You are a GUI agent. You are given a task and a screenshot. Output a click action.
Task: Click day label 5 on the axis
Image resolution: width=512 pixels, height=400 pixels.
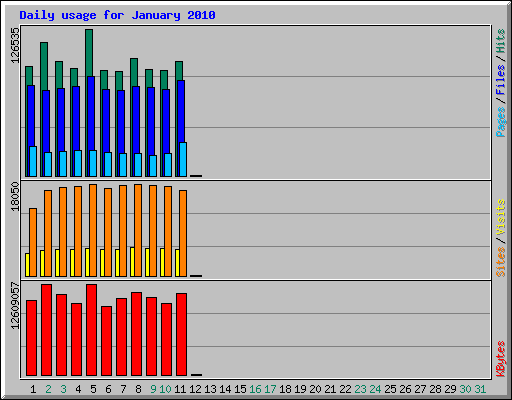click(93, 389)
